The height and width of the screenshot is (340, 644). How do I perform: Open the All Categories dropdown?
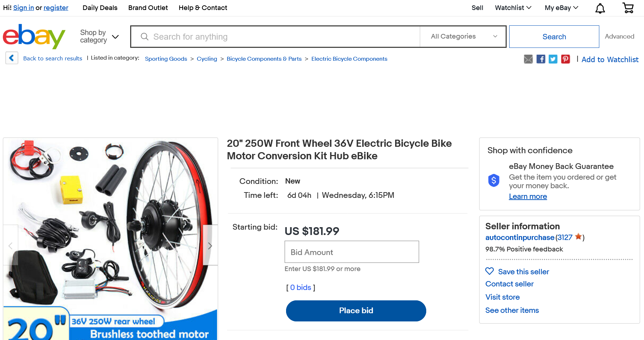pyautogui.click(x=463, y=36)
